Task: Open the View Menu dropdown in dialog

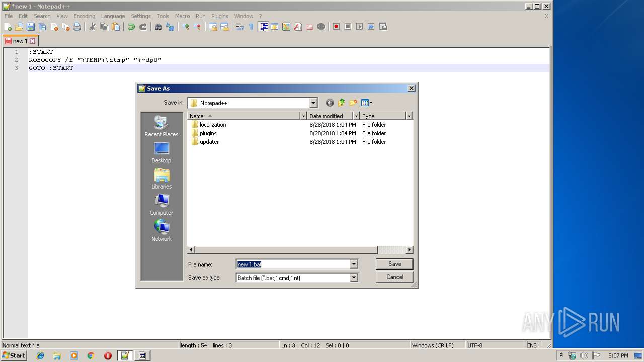Action: click(x=367, y=103)
